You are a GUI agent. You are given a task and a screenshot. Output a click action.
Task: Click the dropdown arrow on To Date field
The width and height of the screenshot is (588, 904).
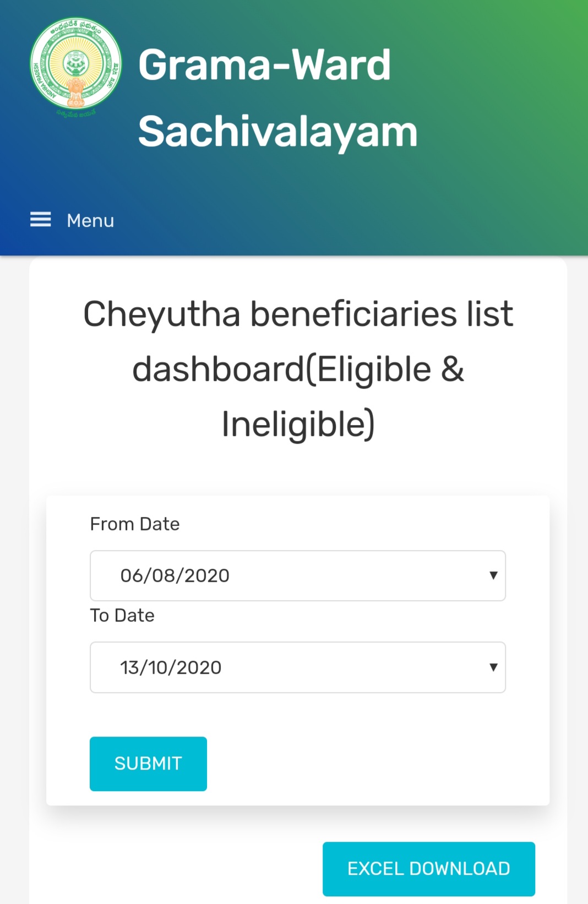tap(493, 667)
